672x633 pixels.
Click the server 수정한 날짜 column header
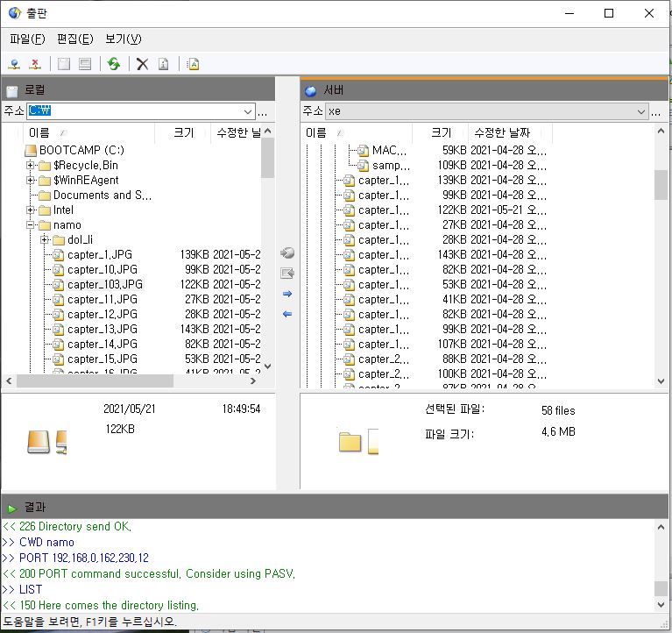point(502,132)
